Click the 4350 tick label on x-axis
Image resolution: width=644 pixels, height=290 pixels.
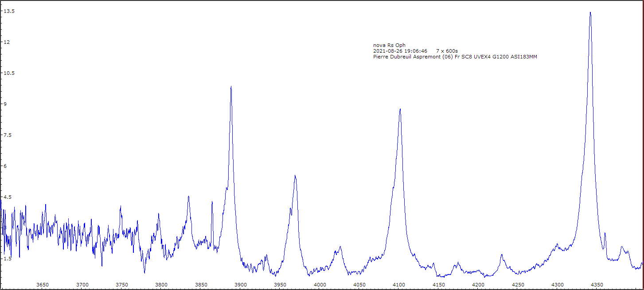tap(597, 284)
